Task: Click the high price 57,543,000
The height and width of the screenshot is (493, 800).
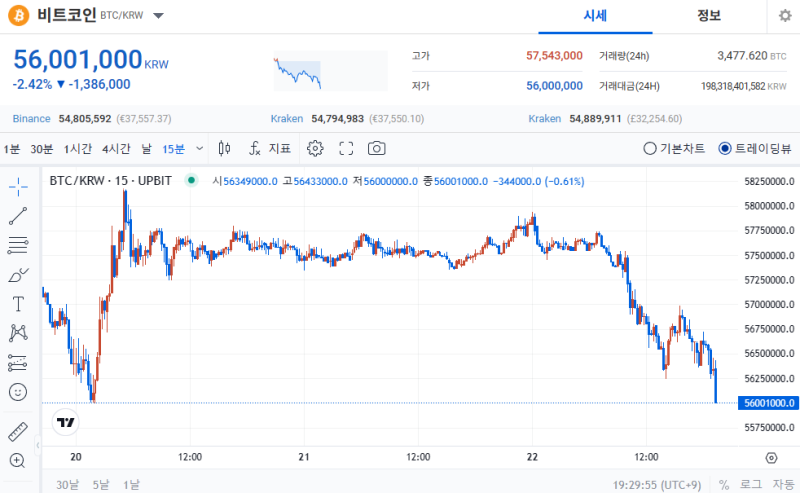Action: pos(554,56)
